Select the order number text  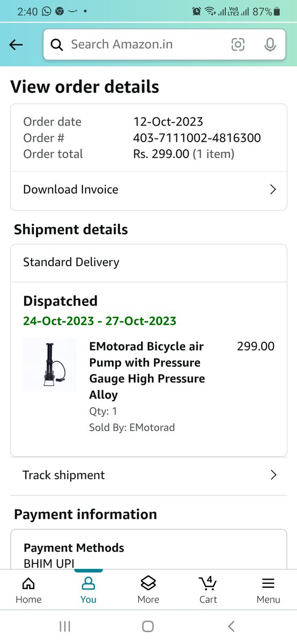click(197, 138)
